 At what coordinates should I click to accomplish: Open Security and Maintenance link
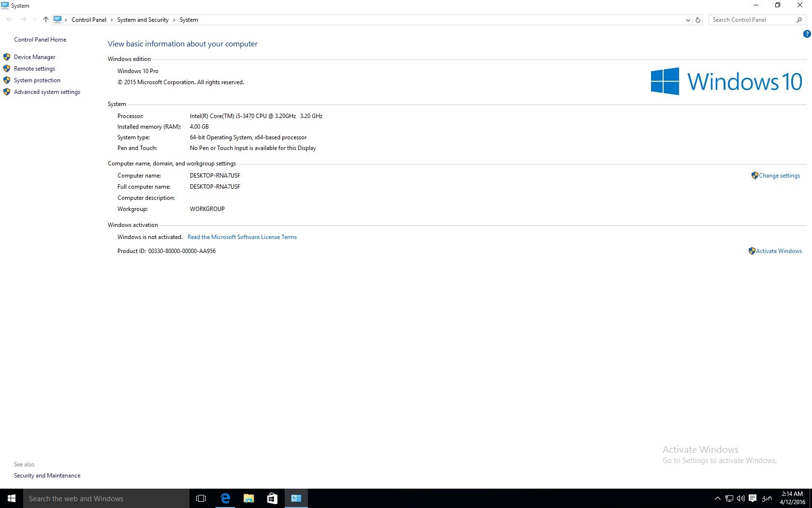coord(47,476)
